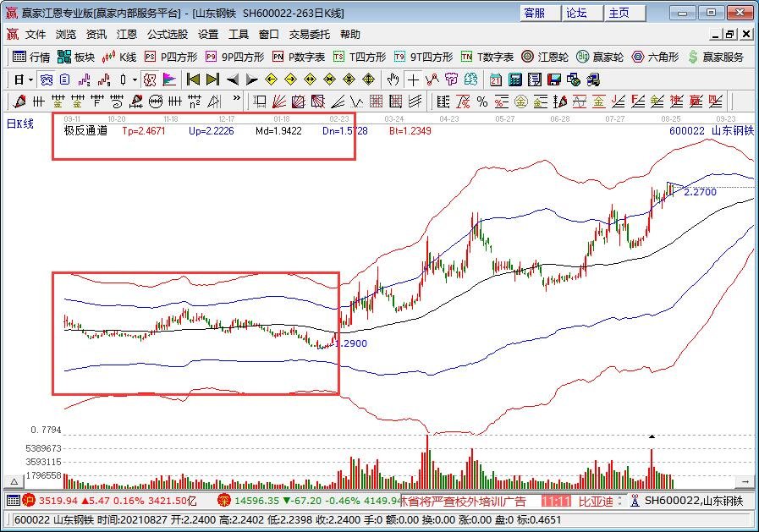Jump to last bar with skip-end icon
Screen dimensions: 759x532
point(212,80)
